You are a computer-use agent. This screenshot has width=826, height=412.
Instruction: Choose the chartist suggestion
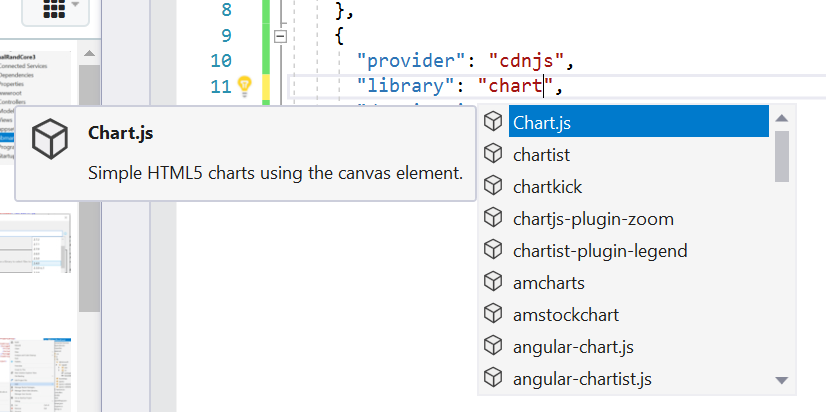[x=542, y=155]
